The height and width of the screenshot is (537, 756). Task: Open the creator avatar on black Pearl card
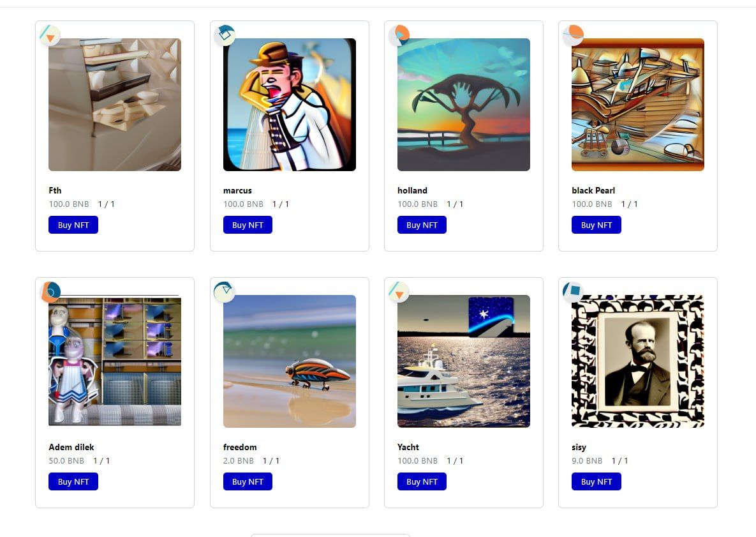pyautogui.click(x=573, y=35)
